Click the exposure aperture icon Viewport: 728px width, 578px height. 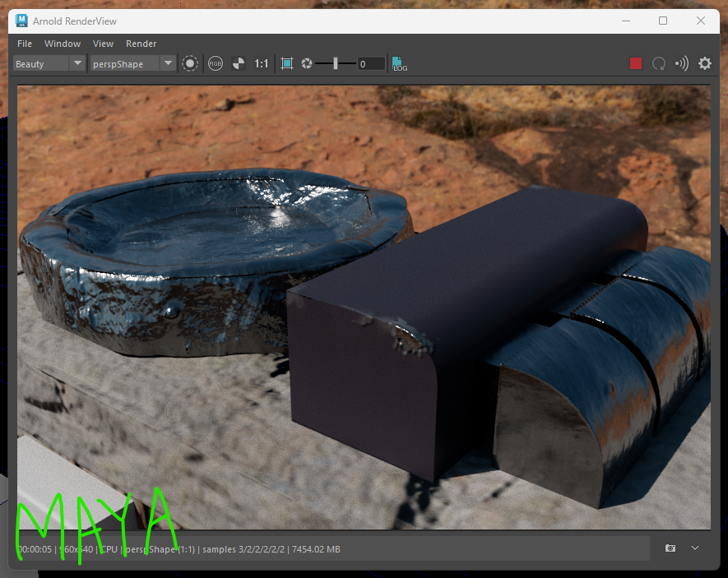pyautogui.click(x=306, y=63)
